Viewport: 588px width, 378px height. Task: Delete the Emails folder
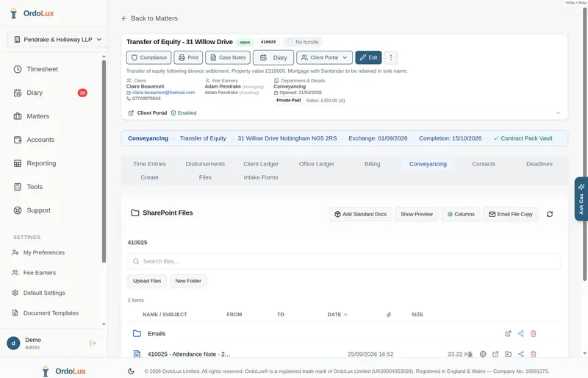pyautogui.click(x=534, y=333)
